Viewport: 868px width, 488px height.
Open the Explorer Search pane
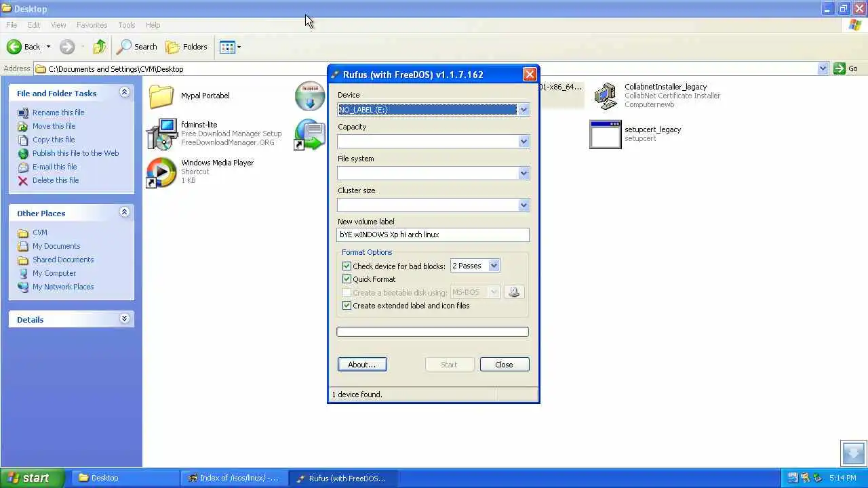pos(137,47)
